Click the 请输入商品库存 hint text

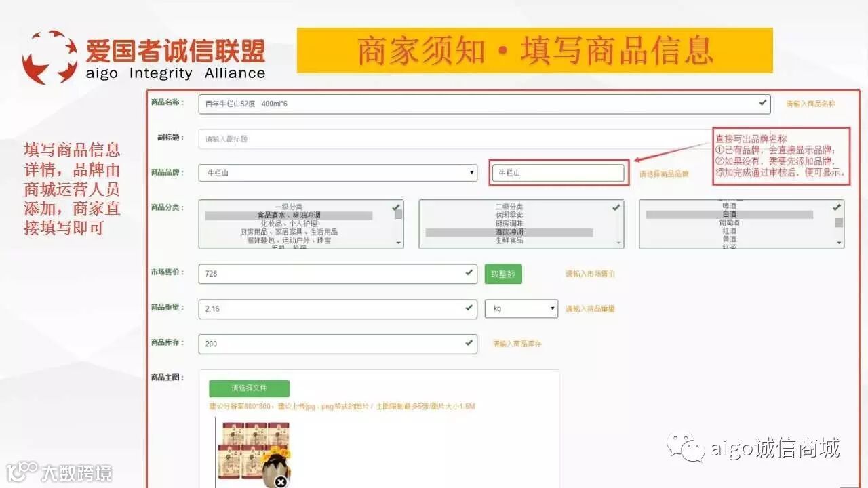coord(517,344)
